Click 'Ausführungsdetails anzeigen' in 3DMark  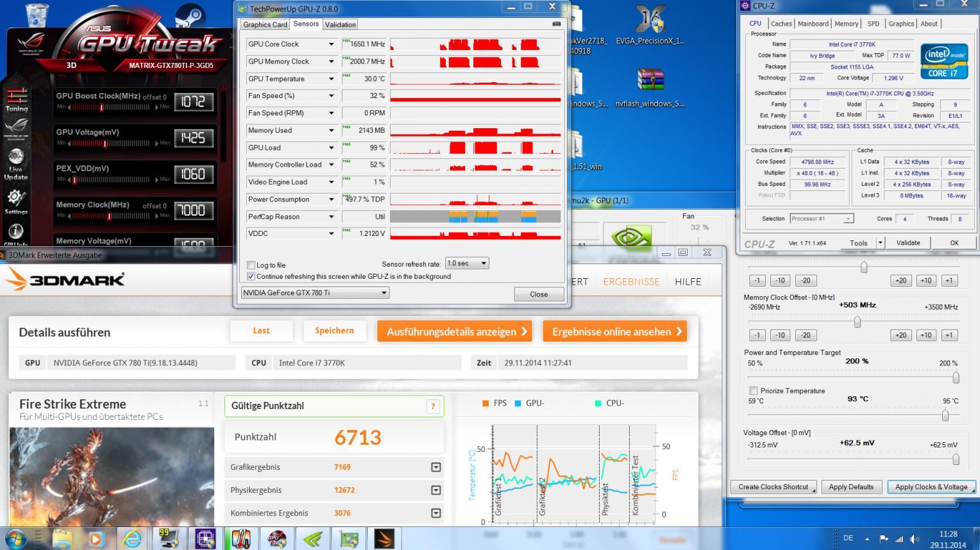coord(455,331)
